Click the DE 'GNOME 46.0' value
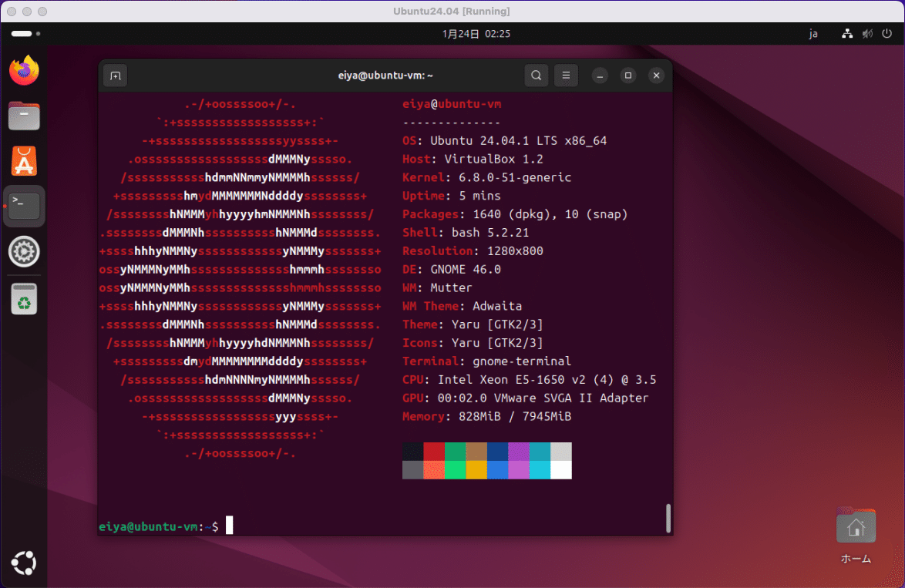Viewport: 905px width, 588px height. click(465, 270)
